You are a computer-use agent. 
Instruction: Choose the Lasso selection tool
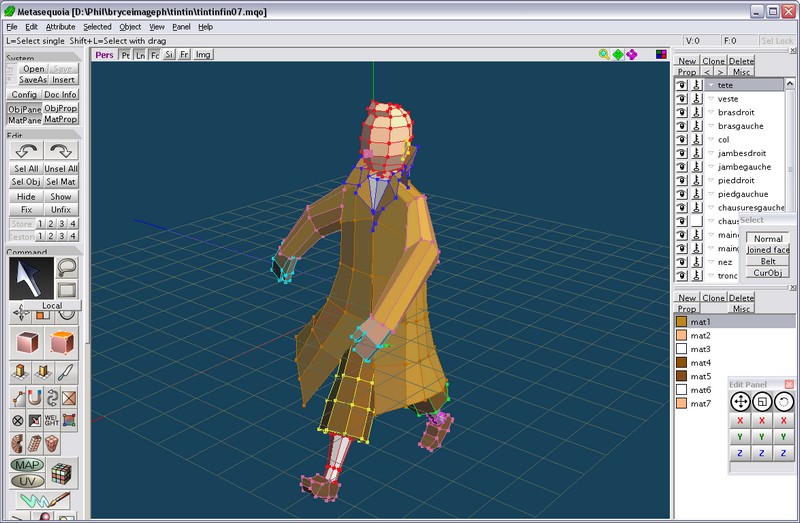(x=67, y=267)
